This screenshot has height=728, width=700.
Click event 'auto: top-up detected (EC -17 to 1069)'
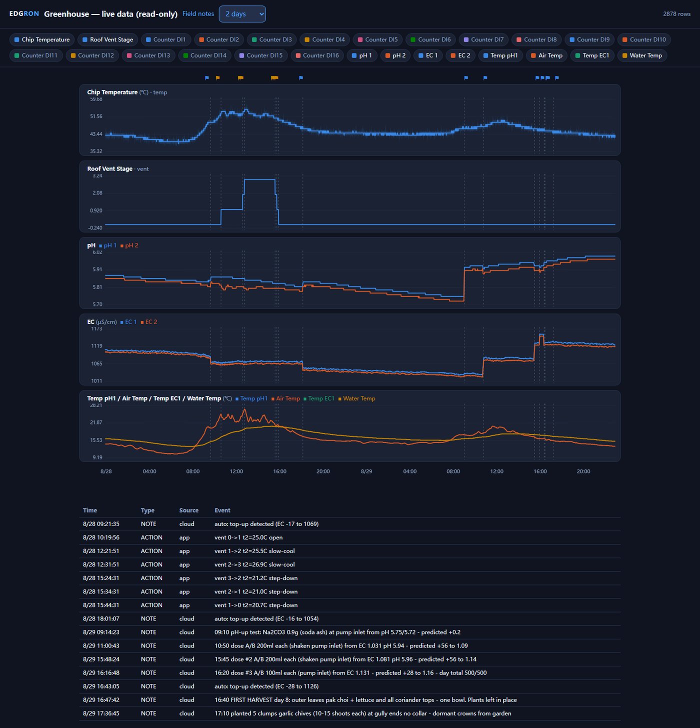266,524
